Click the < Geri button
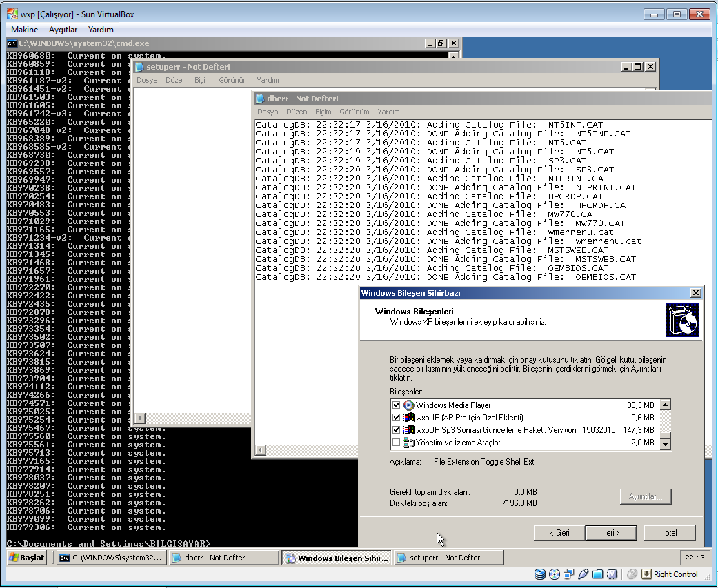 click(x=559, y=533)
